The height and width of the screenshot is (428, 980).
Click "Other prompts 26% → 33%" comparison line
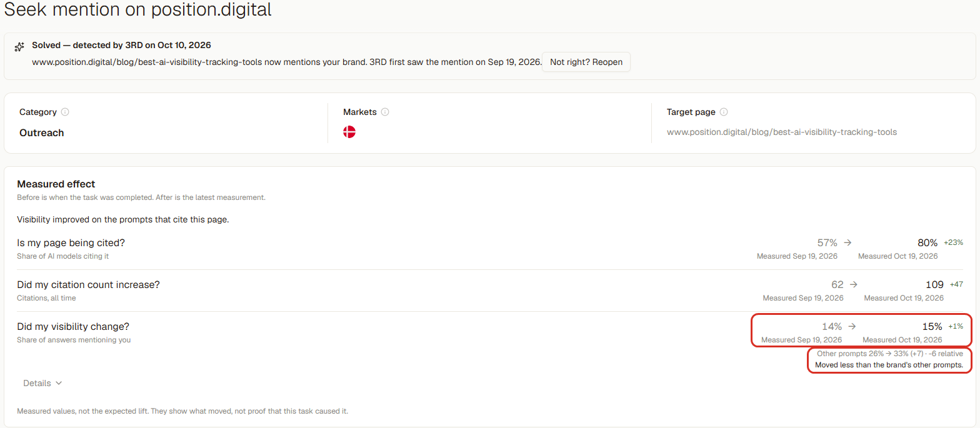pyautogui.click(x=890, y=354)
